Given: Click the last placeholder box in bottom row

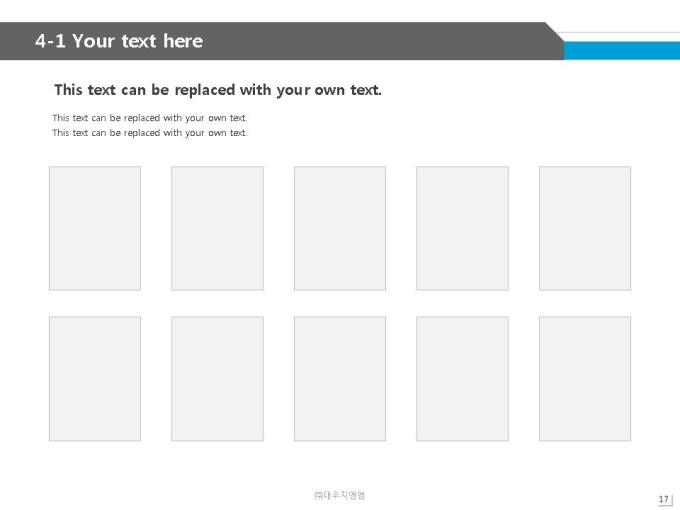Looking at the screenshot, I should point(585,379).
